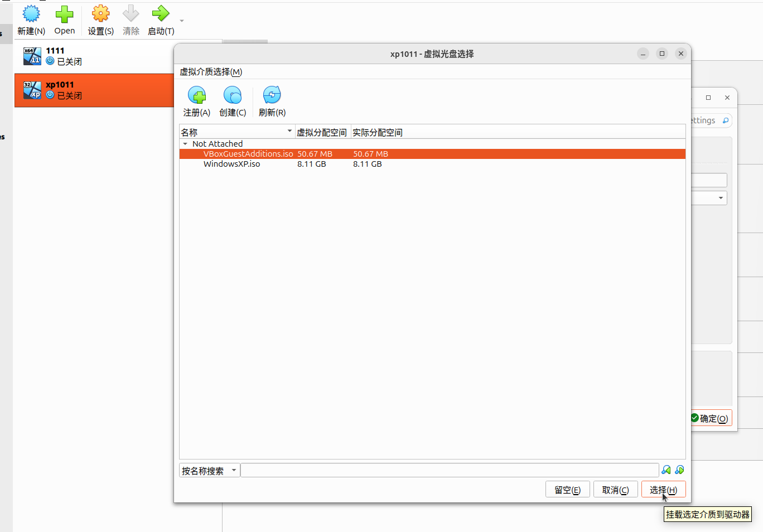This screenshot has height=532, width=763.
Task: Select the 1111 virtual machine entry
Action: point(94,56)
